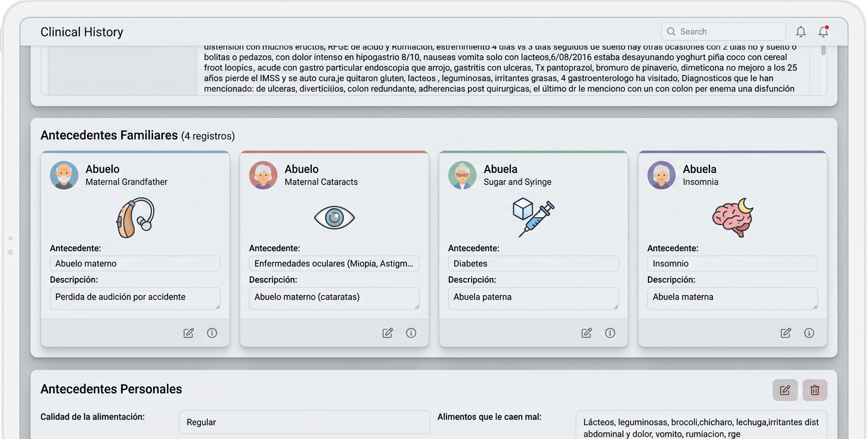Image resolution: width=868 pixels, height=439 pixels.
Task: Delete Antecedentes Personales with trash button
Action: coord(814,390)
